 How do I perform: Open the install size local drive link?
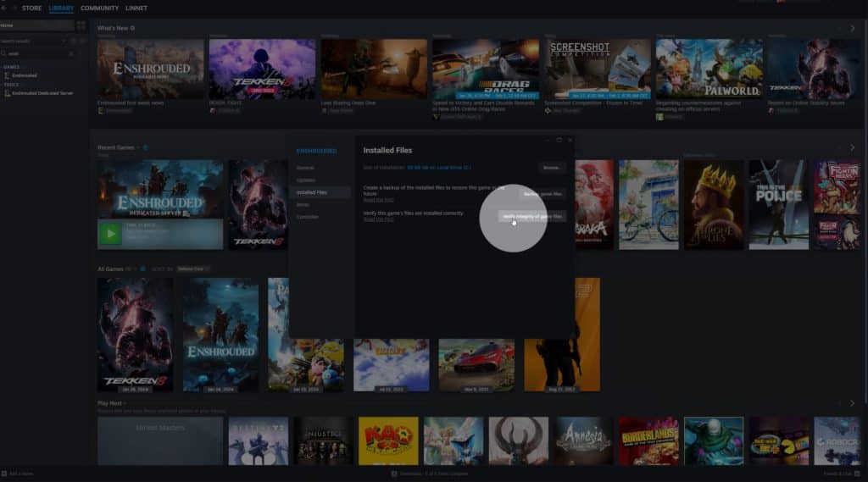click(439, 168)
